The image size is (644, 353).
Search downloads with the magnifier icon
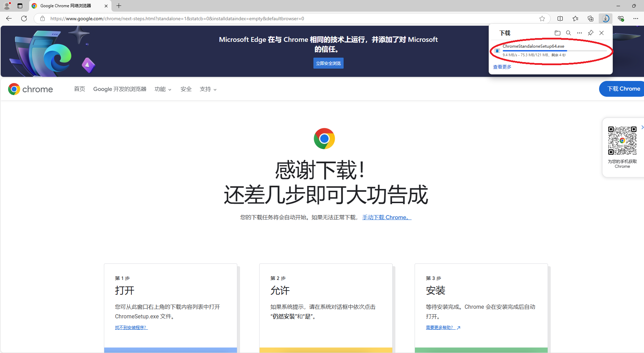(x=568, y=33)
